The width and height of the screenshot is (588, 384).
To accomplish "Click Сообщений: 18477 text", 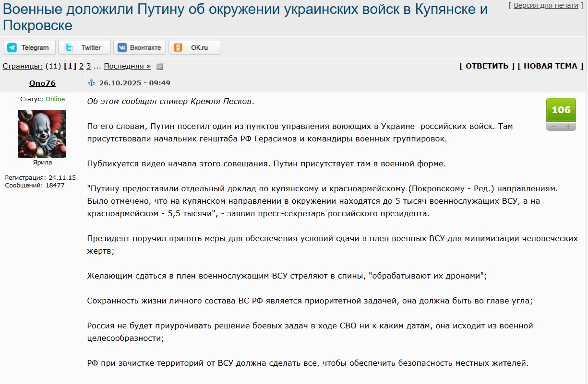I will click(35, 186).
